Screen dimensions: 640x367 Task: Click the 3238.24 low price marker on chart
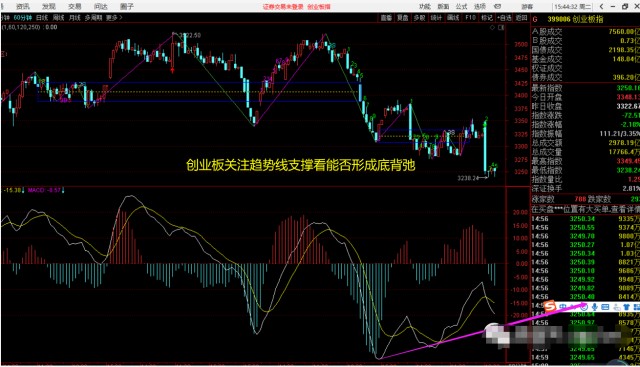[468, 178]
